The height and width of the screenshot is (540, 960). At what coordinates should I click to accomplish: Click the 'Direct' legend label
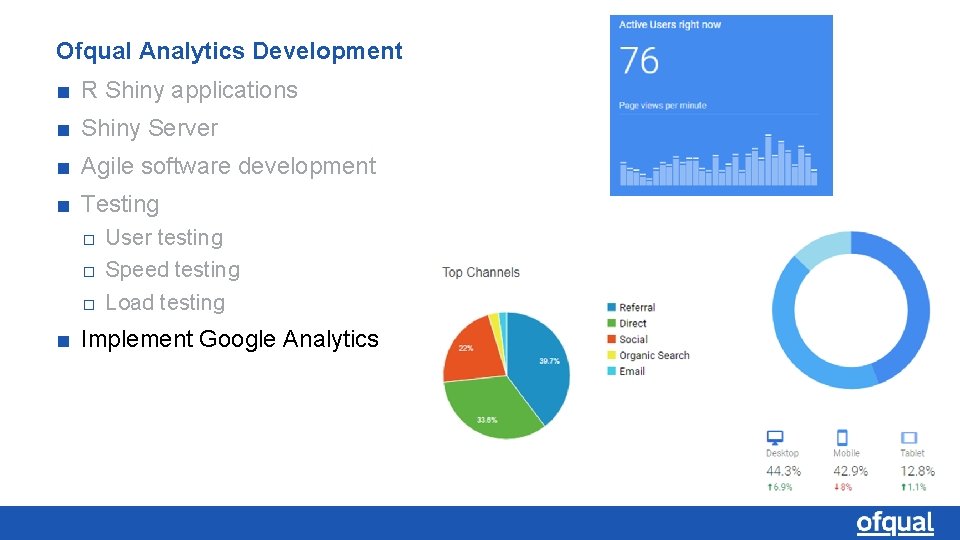point(632,323)
